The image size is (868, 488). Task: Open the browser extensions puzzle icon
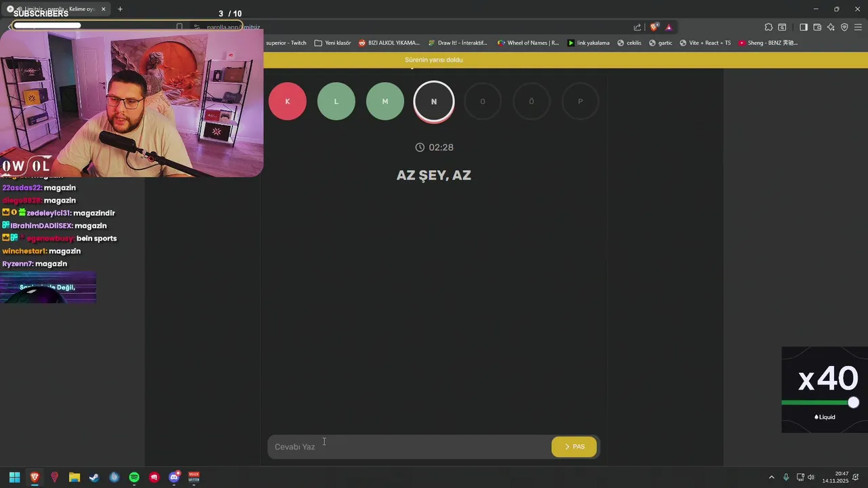click(x=768, y=27)
